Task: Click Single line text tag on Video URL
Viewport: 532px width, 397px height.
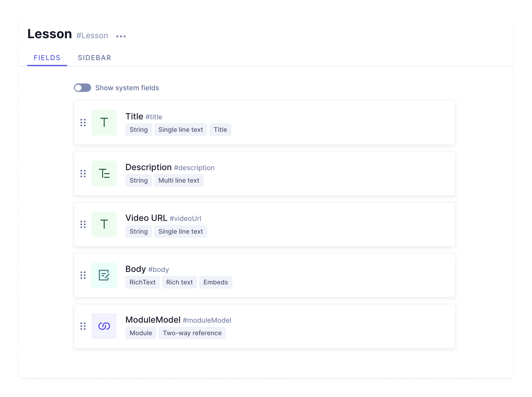Action: [181, 231]
